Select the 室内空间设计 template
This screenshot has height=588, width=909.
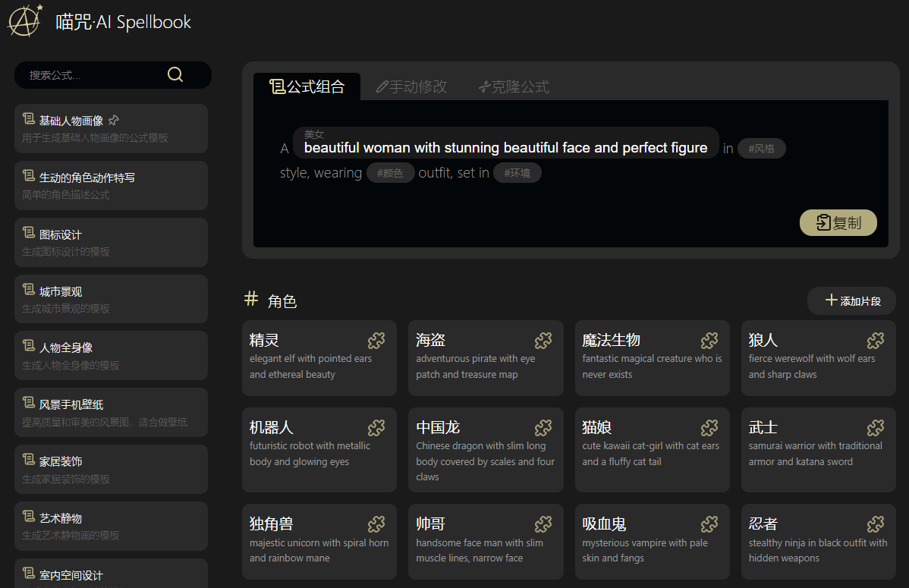[x=112, y=574]
